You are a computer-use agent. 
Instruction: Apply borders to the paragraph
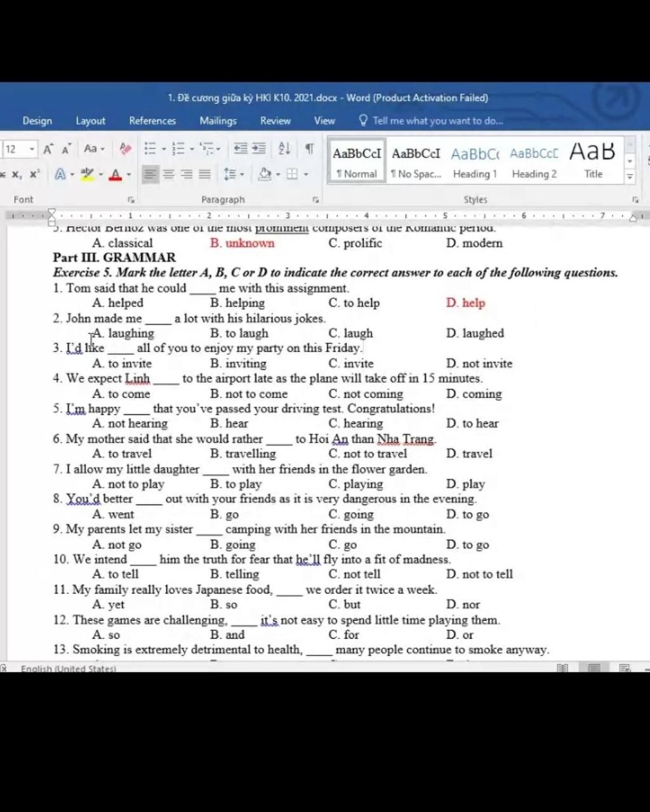[x=292, y=174]
